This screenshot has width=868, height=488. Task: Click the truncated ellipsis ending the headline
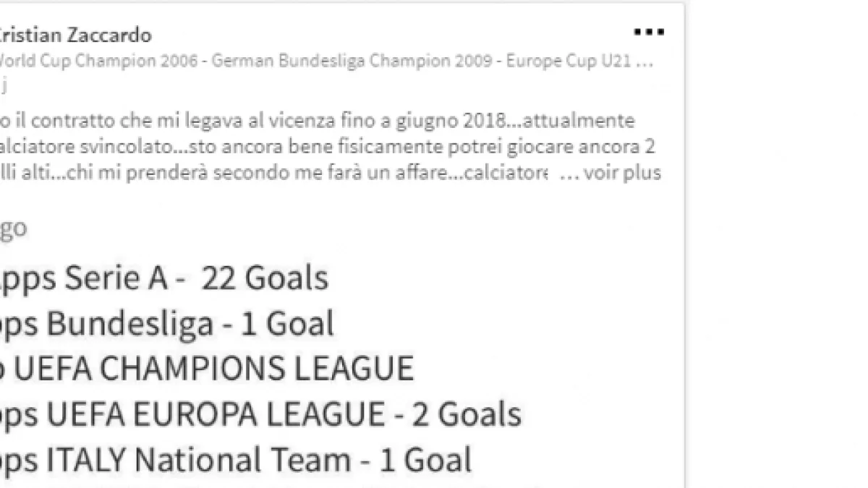coord(646,61)
